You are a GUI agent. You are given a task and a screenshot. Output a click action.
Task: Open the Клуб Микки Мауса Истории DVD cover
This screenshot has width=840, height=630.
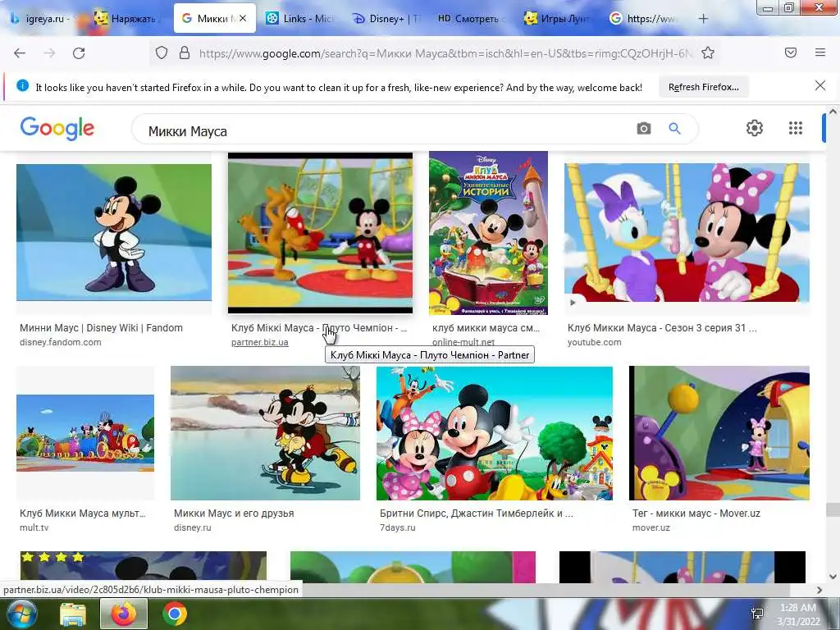(x=488, y=233)
